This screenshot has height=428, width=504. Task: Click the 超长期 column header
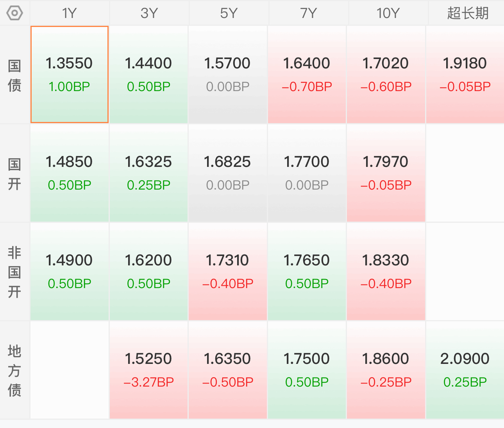tap(468, 13)
